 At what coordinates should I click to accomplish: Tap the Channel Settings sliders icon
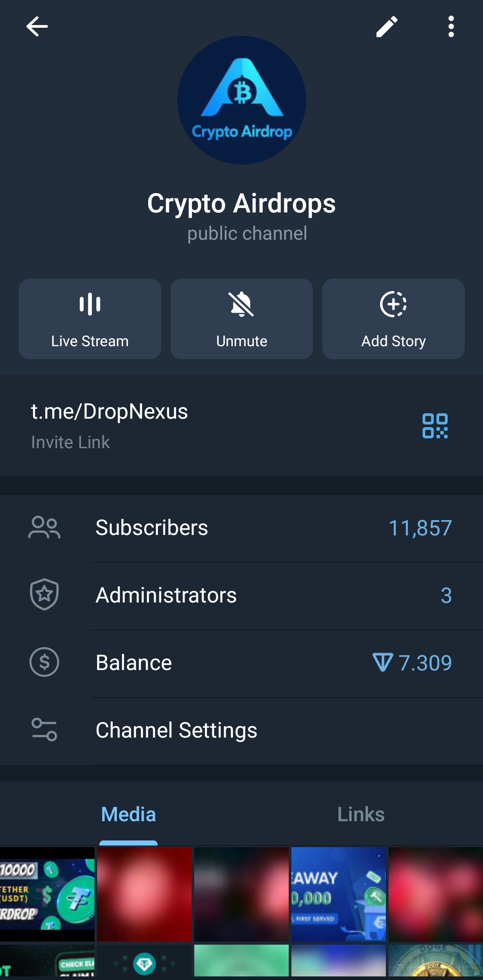[44, 730]
